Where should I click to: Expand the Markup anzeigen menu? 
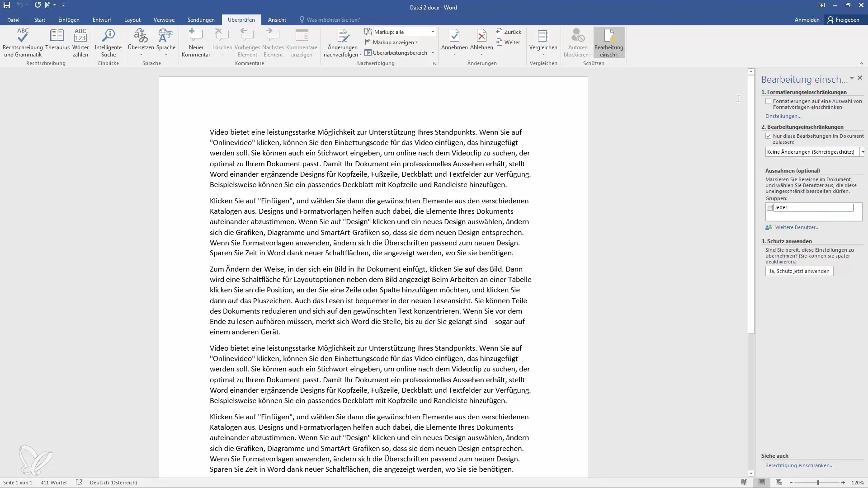392,42
